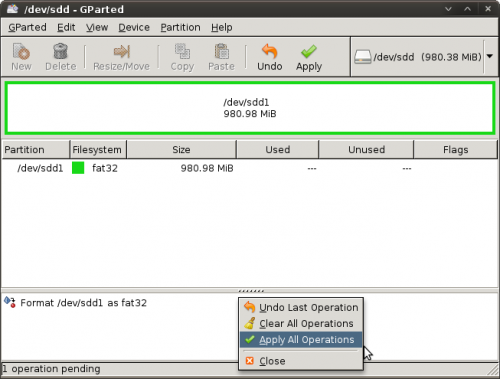Click the New partition toolbar icon

click(x=21, y=51)
